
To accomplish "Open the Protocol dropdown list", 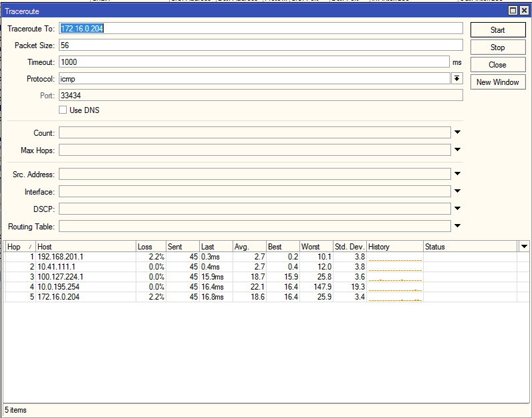I will pyautogui.click(x=457, y=79).
